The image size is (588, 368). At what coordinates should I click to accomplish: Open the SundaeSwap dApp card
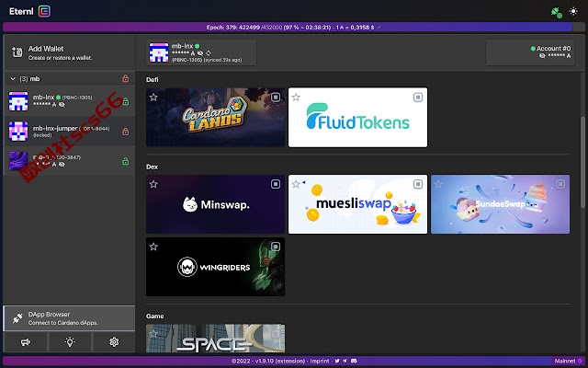point(500,204)
